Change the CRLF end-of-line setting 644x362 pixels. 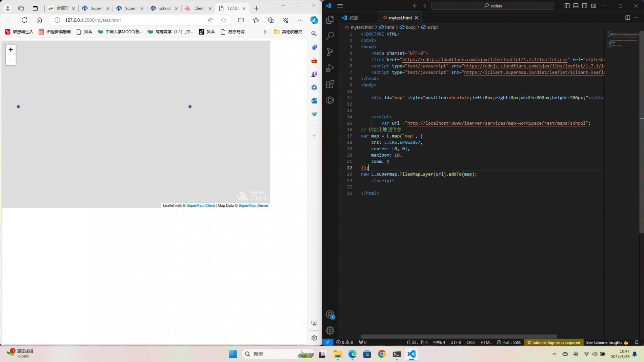click(x=471, y=342)
